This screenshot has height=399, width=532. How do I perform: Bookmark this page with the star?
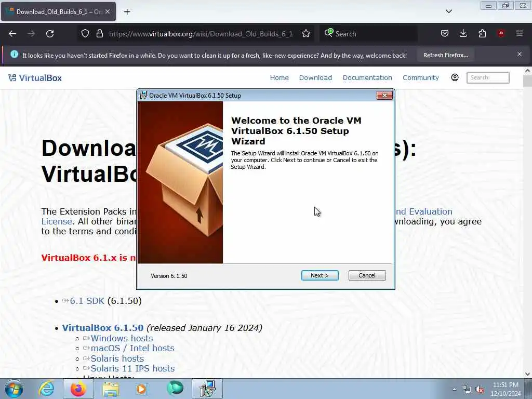tap(306, 34)
